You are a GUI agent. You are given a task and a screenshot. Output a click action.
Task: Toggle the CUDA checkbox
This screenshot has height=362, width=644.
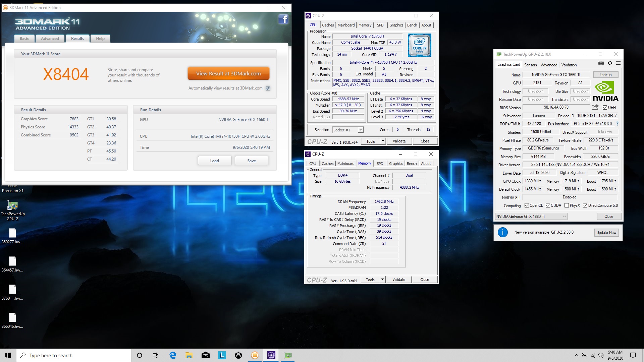pos(548,205)
